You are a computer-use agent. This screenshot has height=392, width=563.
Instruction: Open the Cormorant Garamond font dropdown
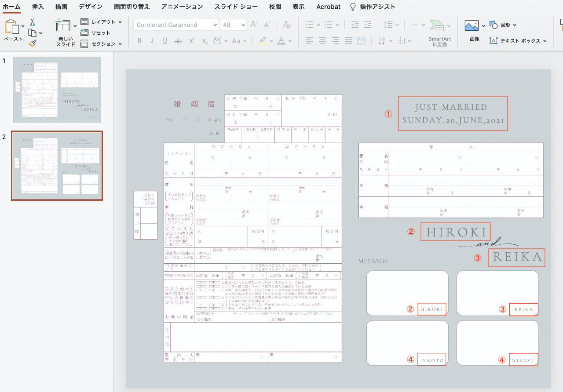(x=215, y=25)
